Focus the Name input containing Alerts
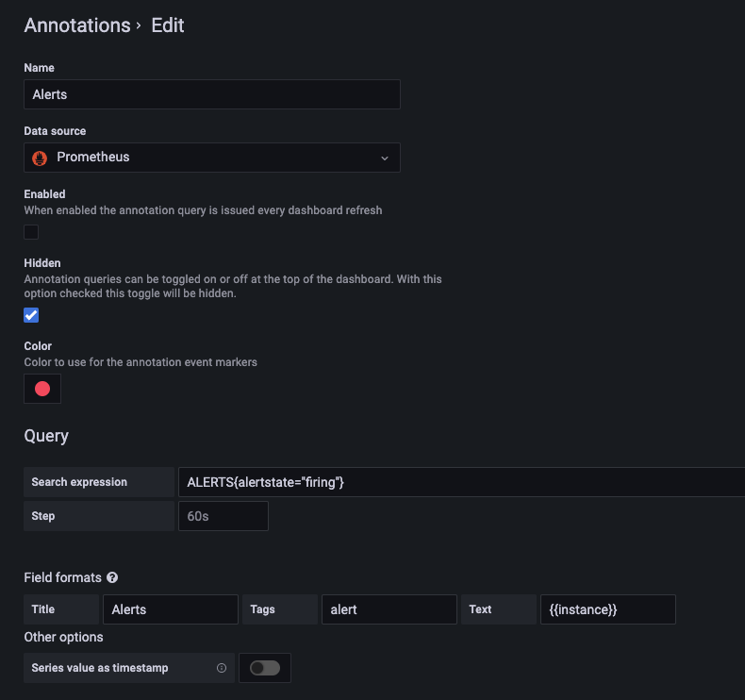Image resolution: width=745 pixels, height=700 pixels. click(212, 94)
